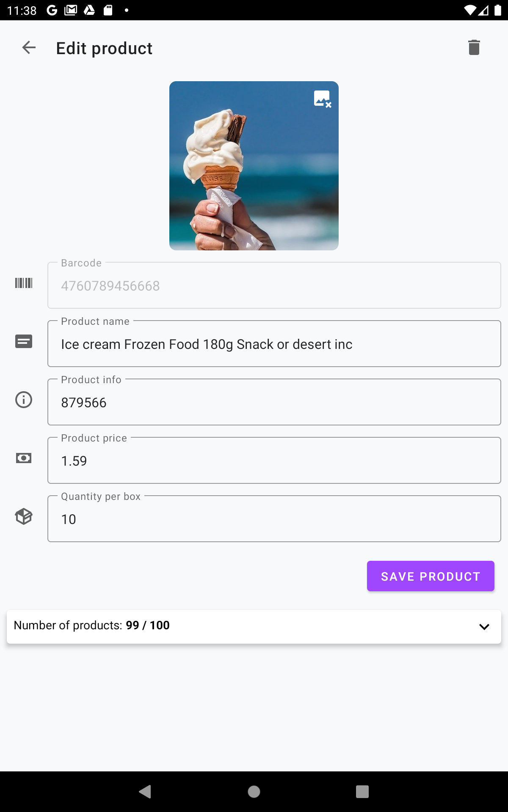
Task: Open recent apps with square button
Action: coord(362,792)
